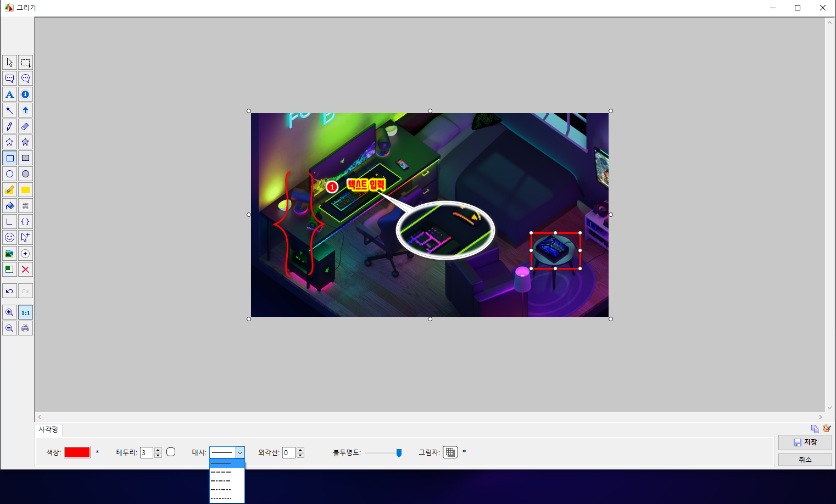
Task: Choose dotted line style option
Action: tap(227, 499)
